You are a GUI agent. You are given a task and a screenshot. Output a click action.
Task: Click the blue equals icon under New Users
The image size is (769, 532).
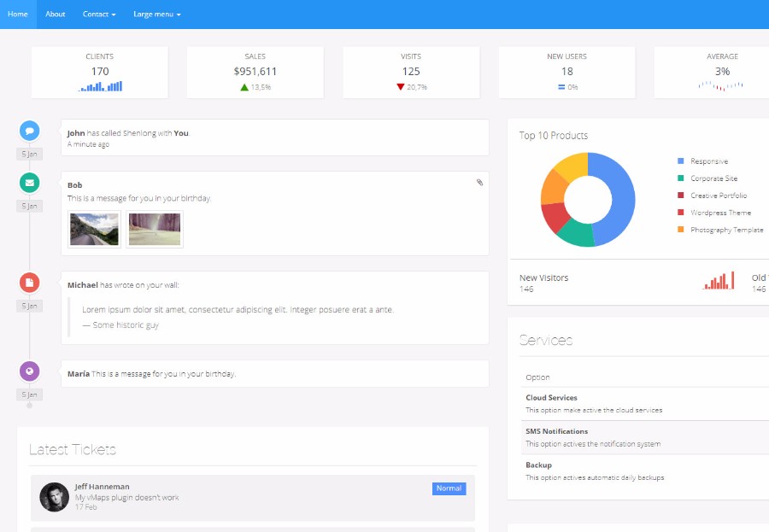point(561,87)
